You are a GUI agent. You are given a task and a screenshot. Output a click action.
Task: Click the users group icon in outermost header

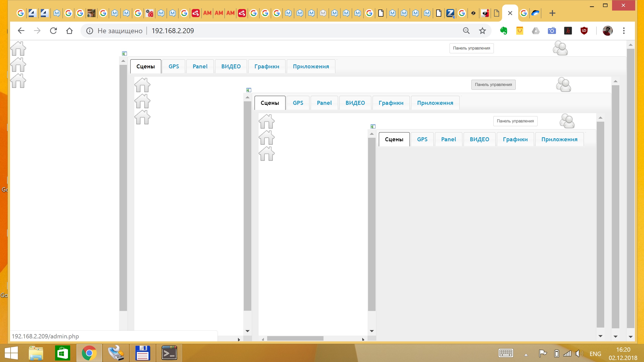point(560,48)
